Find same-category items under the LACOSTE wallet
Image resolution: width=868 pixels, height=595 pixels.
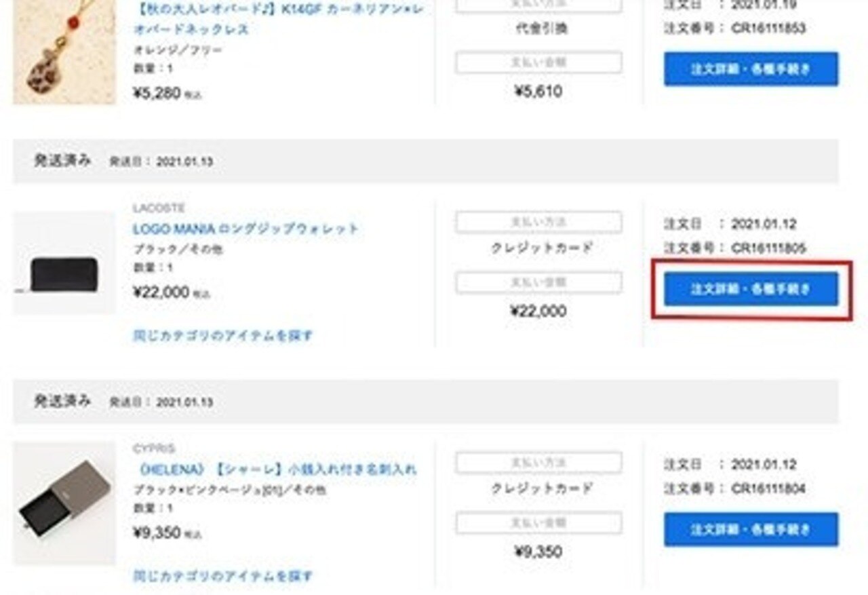[x=222, y=335]
